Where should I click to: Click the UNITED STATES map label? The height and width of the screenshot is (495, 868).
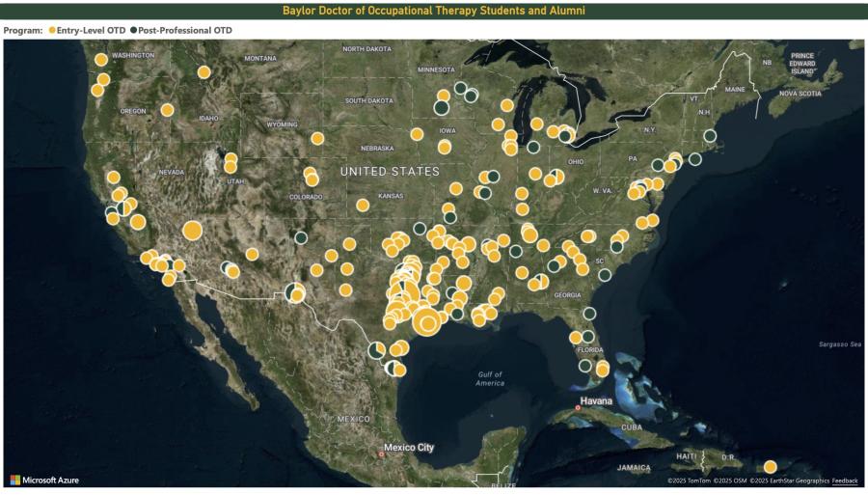pos(390,172)
